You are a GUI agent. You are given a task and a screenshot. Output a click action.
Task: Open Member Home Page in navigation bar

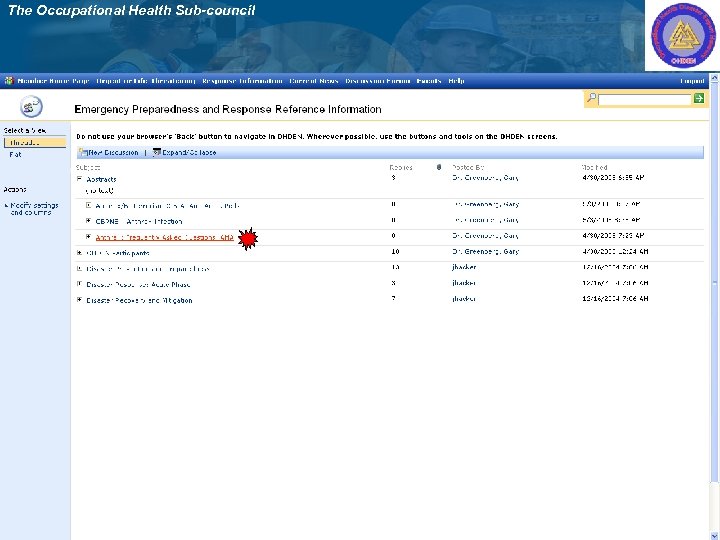tap(53, 81)
